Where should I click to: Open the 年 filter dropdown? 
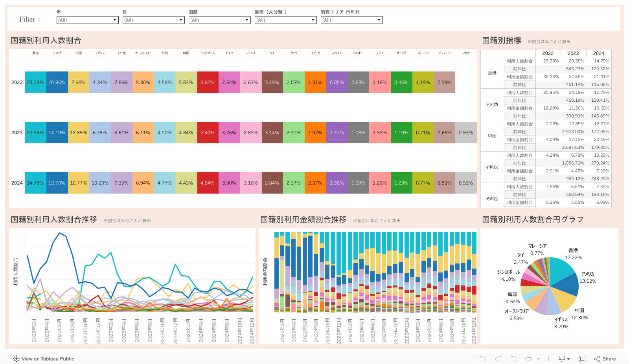(x=87, y=20)
